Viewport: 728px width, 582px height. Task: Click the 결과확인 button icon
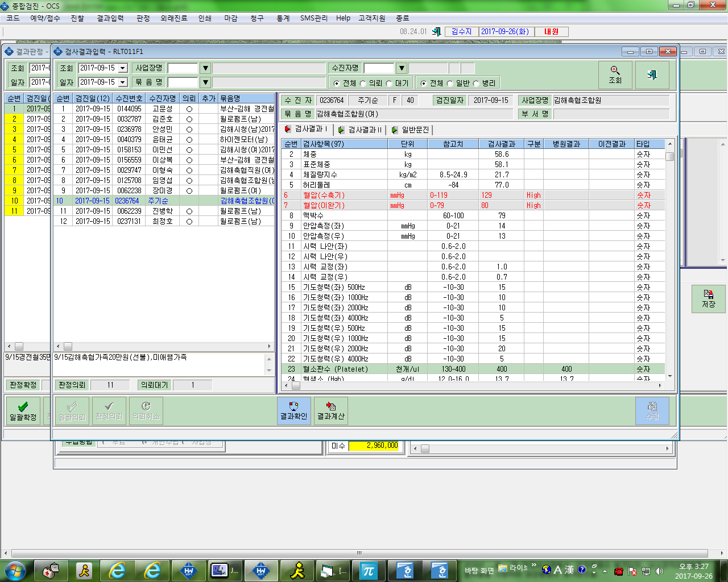click(293, 410)
